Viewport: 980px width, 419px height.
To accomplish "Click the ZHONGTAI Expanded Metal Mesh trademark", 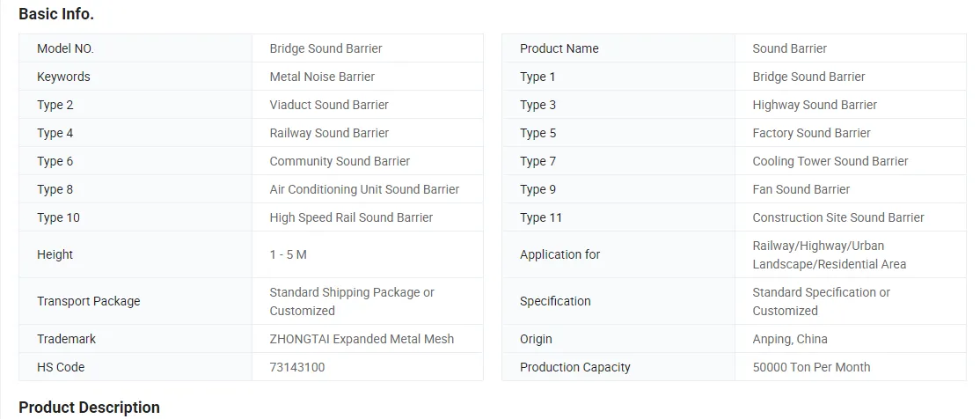I will click(x=362, y=339).
